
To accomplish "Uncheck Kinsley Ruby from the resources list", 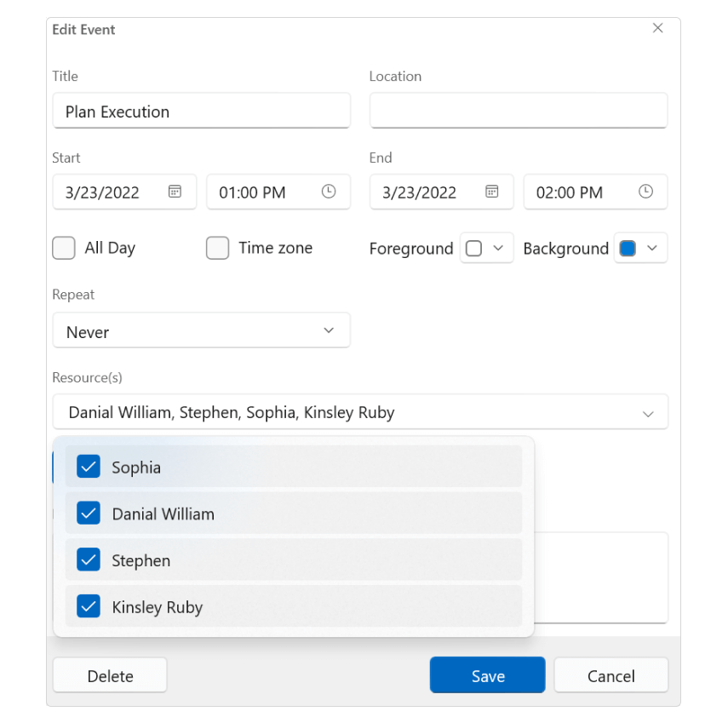I will pyautogui.click(x=88, y=607).
